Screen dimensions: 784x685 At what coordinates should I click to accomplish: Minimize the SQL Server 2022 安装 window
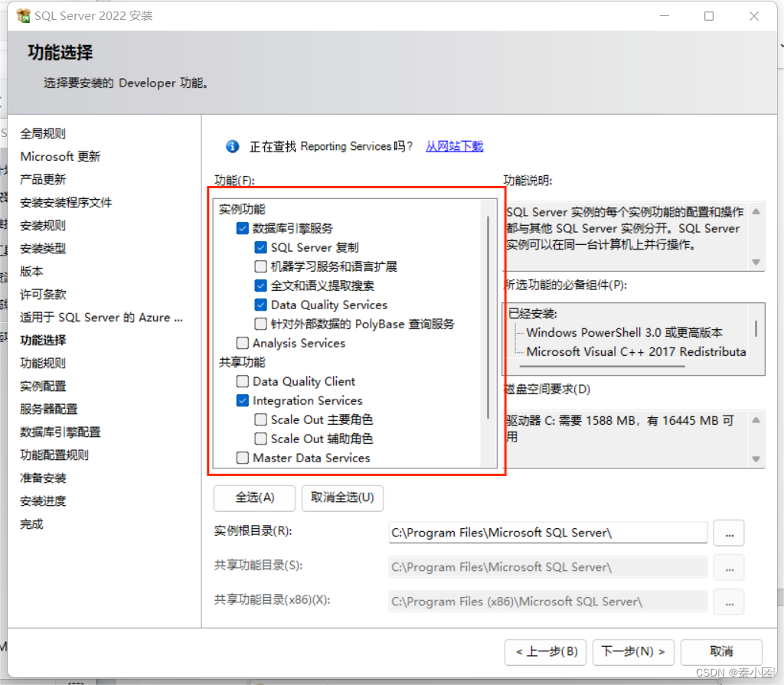665,16
